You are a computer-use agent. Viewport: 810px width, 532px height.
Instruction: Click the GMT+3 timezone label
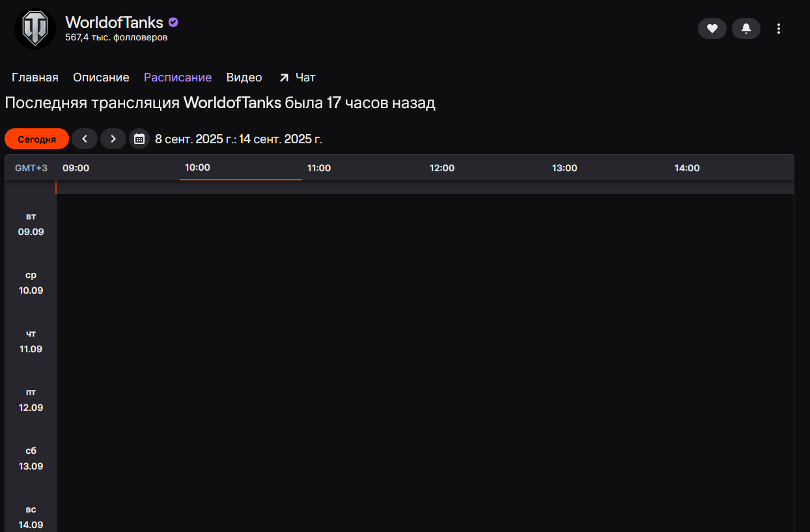pyautogui.click(x=31, y=168)
